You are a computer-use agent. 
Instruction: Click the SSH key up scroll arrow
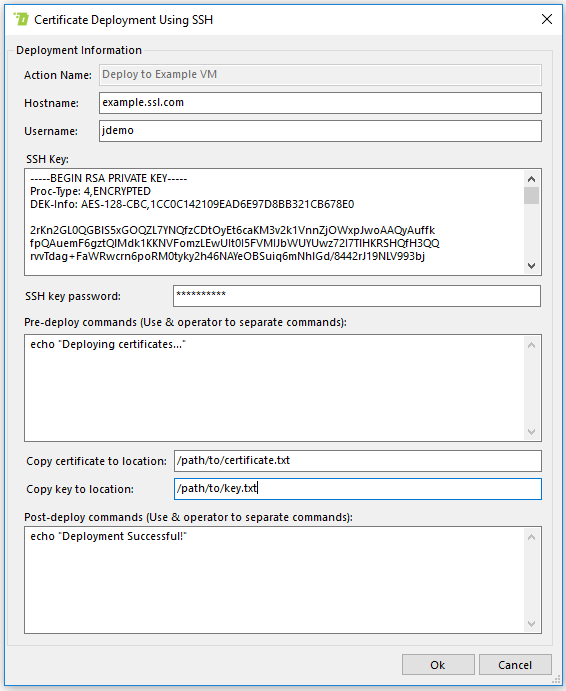(x=532, y=179)
